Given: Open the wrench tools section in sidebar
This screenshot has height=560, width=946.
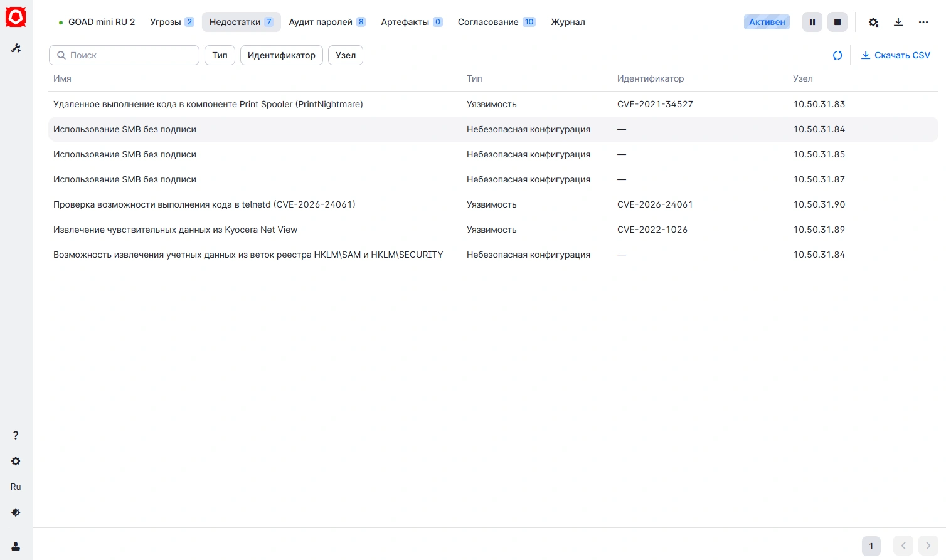Looking at the screenshot, I should 16,48.
